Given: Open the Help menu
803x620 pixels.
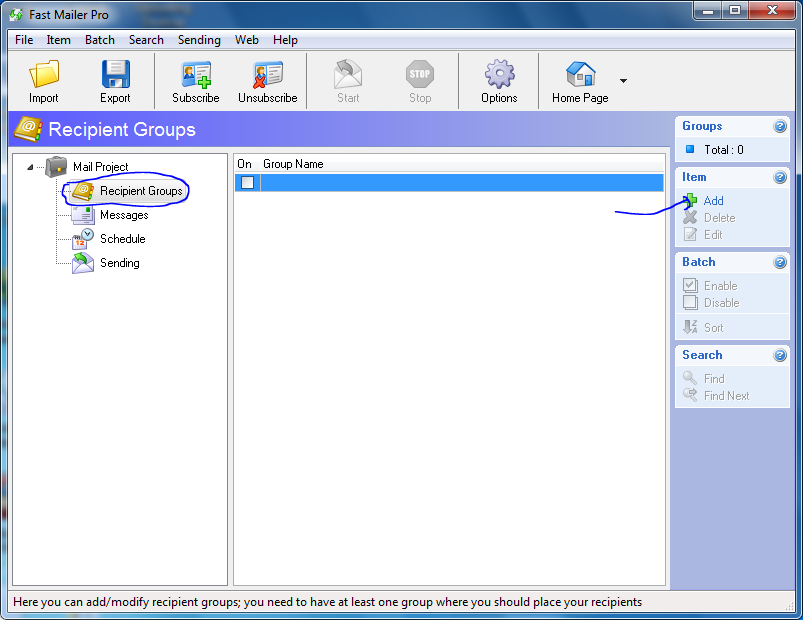Looking at the screenshot, I should 285,40.
